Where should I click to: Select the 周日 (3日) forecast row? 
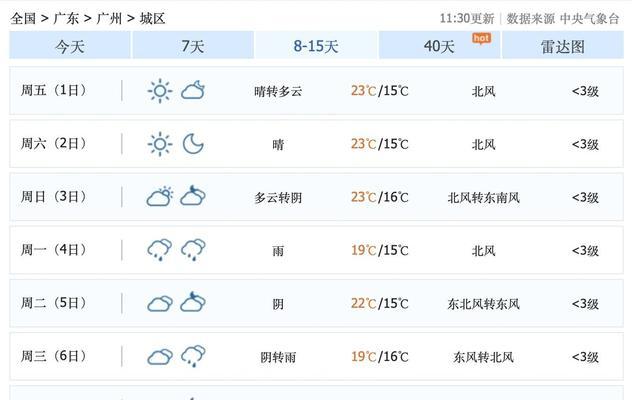tap(316, 197)
